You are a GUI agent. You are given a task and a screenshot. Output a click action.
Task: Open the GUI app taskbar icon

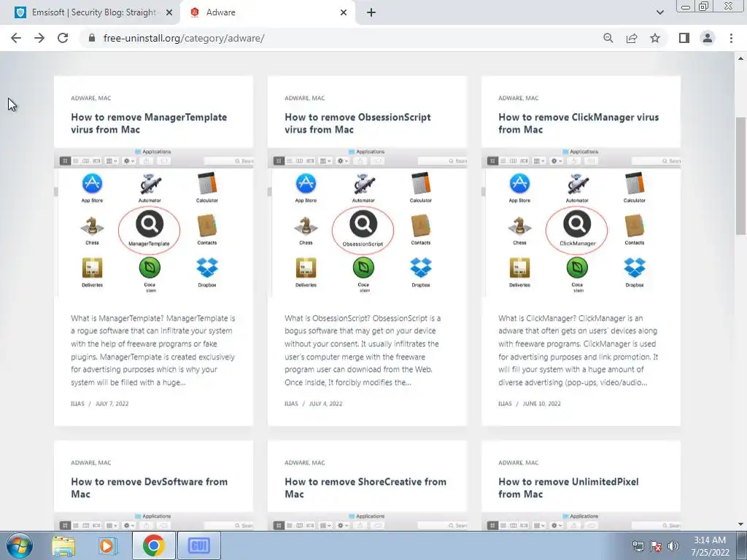point(198,545)
